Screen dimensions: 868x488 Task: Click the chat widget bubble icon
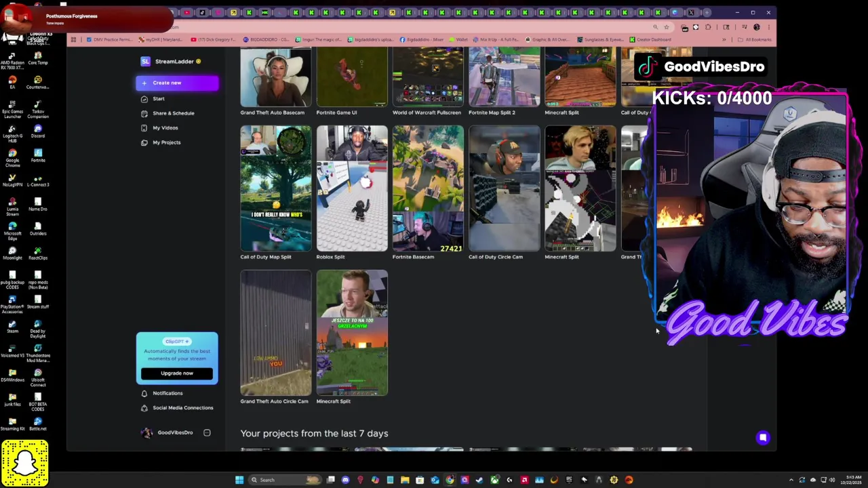coord(763,438)
